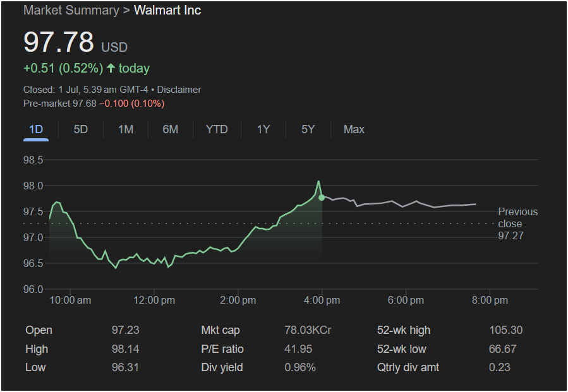Image resolution: width=568 pixels, height=392 pixels.
Task: Click the 97.78 current price
Action: pyautogui.click(x=59, y=41)
